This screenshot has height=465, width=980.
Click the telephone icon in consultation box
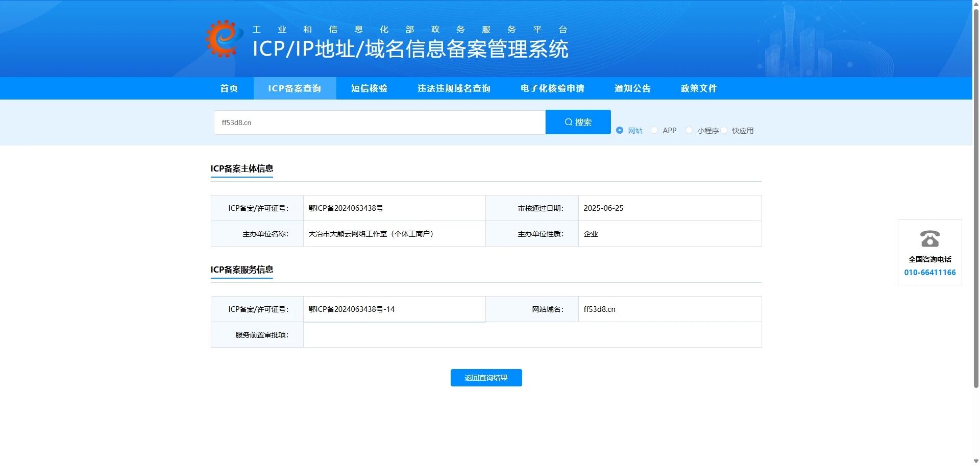click(x=929, y=238)
